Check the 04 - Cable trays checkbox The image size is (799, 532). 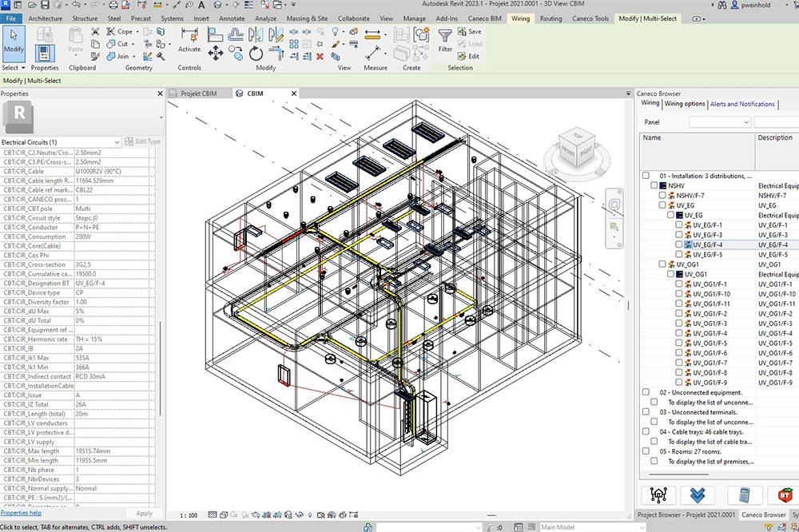646,431
